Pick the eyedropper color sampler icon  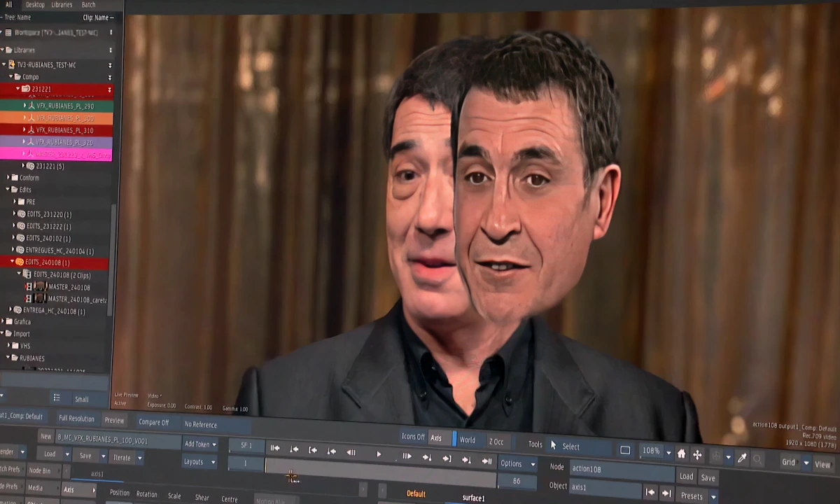(x=742, y=458)
